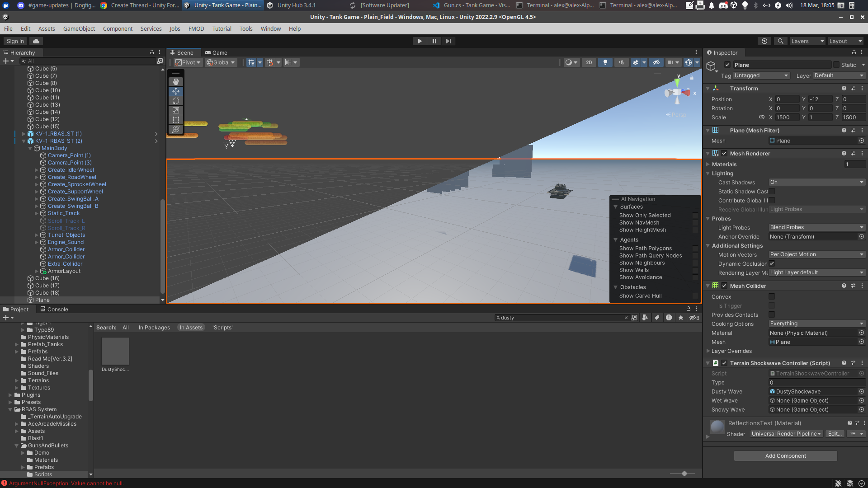The width and height of the screenshot is (868, 488).
Task: Toggle Convex checkbox in Mesh Collider
Action: coord(772,297)
